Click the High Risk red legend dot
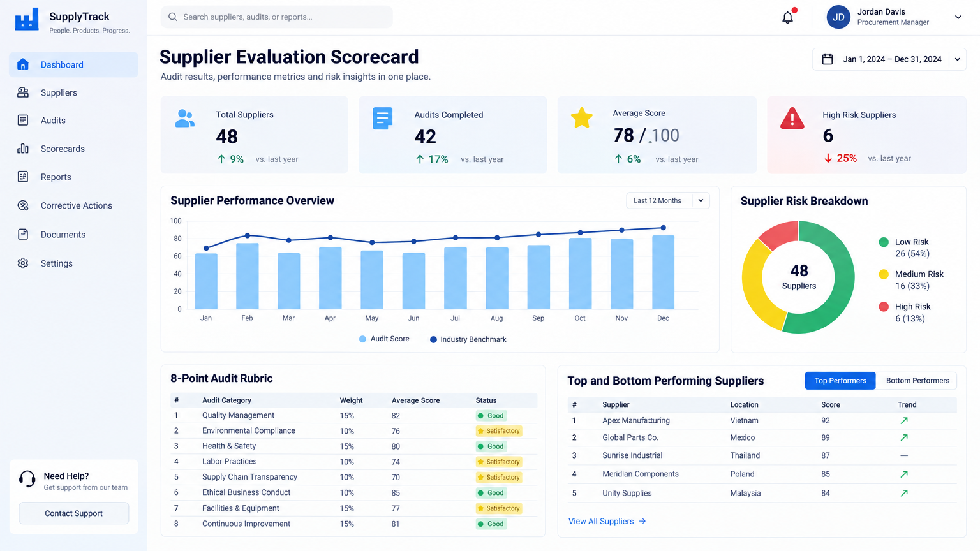980x551 pixels. (x=884, y=307)
